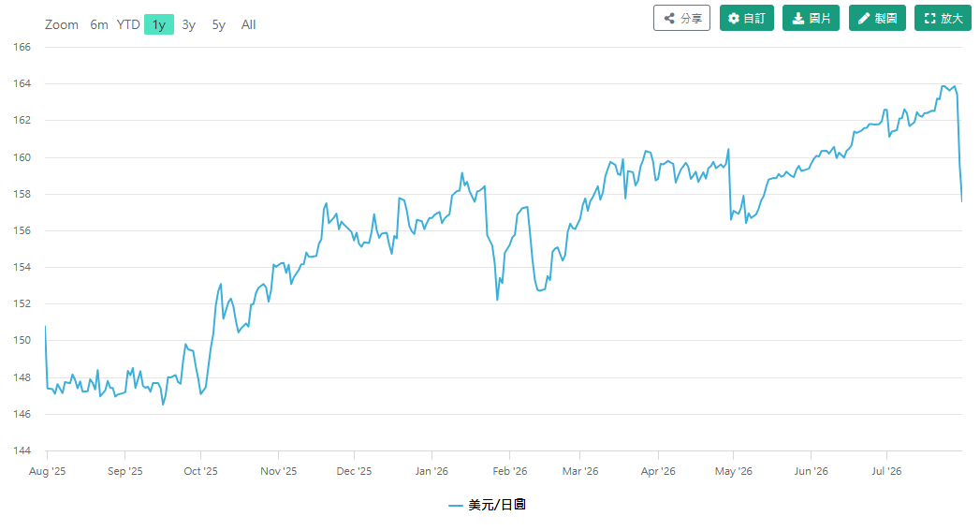Image resolution: width=980 pixels, height=531 pixels.
Task: Click the Oct '25 axis label
Action: pos(200,471)
